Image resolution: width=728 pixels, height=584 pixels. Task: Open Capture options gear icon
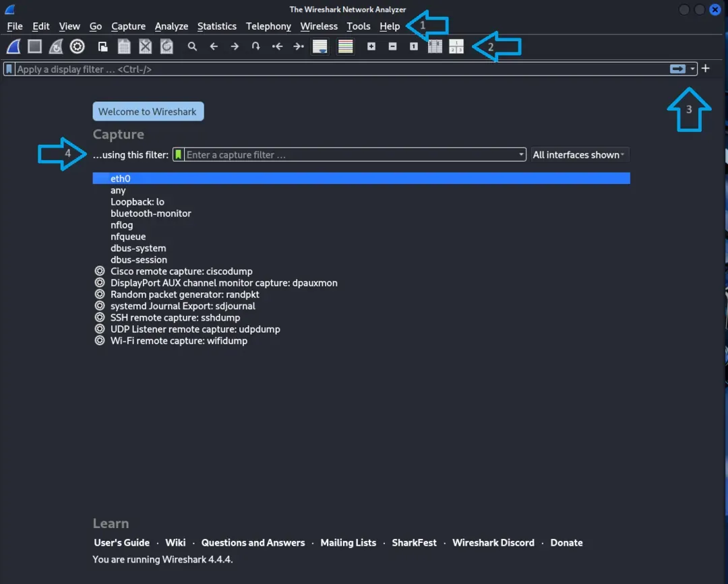point(77,46)
